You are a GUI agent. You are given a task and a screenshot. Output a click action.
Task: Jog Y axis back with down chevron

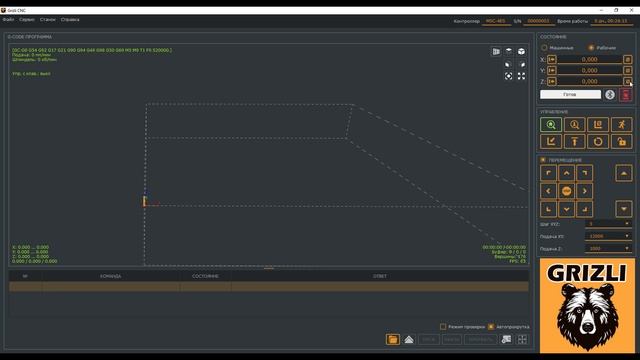click(x=567, y=209)
